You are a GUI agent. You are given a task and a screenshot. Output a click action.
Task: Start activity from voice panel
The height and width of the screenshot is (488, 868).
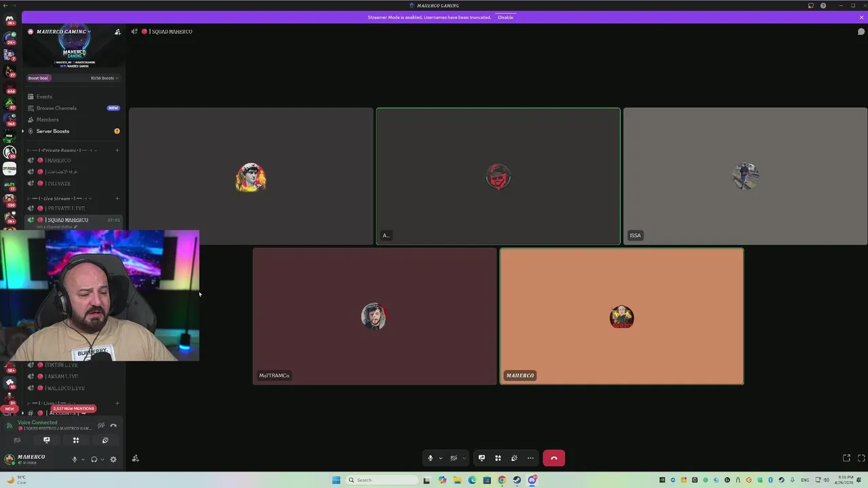(76, 441)
